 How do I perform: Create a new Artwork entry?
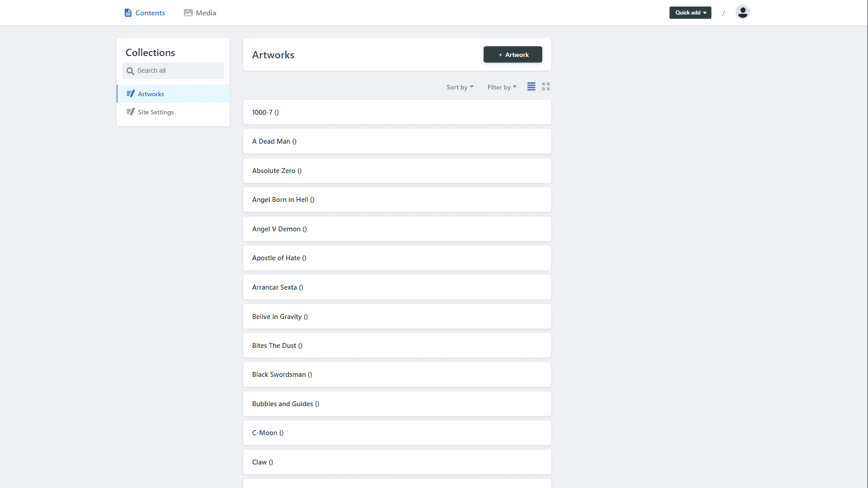(x=513, y=55)
